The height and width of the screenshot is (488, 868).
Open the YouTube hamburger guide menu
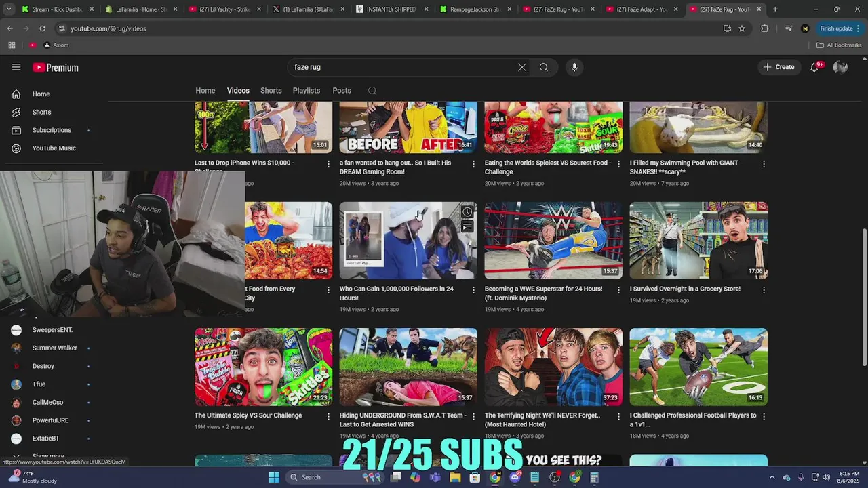(x=16, y=67)
